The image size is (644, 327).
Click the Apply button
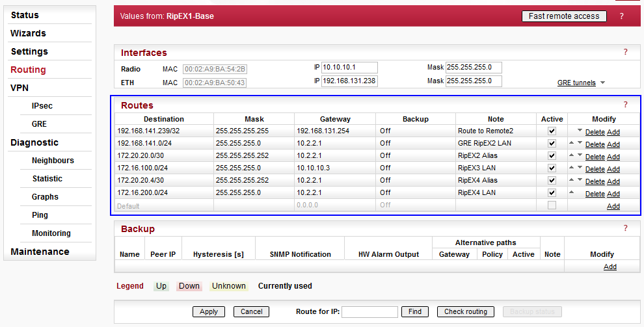click(x=209, y=311)
